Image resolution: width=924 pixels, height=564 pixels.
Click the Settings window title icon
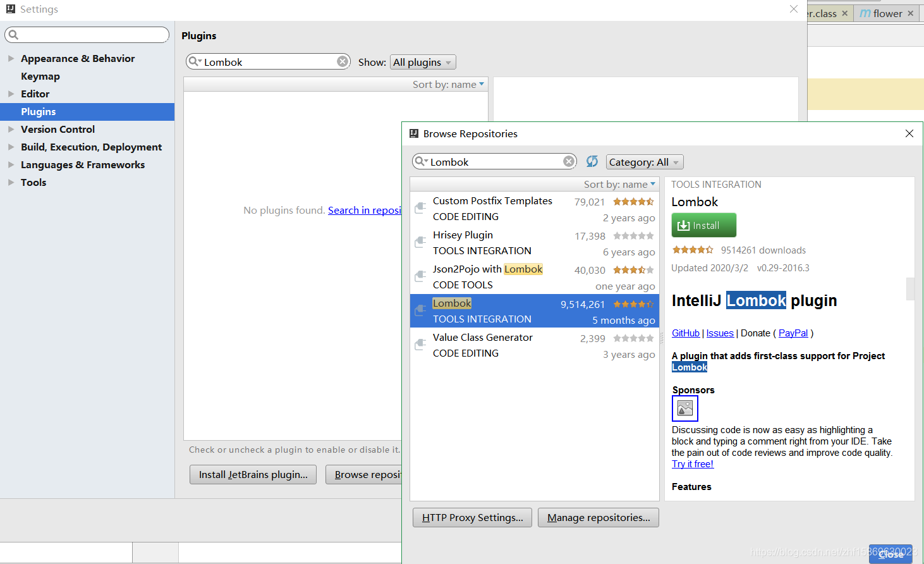click(11, 9)
